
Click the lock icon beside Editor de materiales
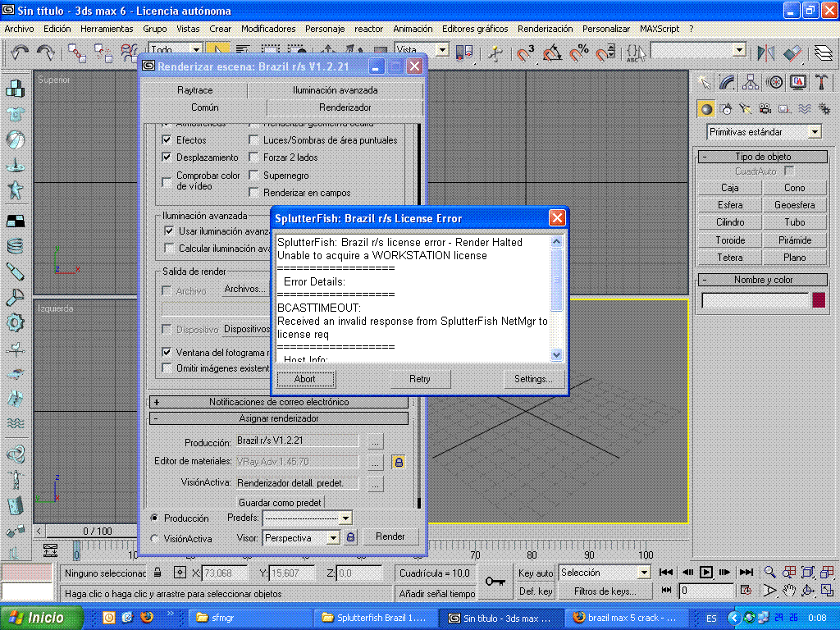pyautogui.click(x=399, y=462)
